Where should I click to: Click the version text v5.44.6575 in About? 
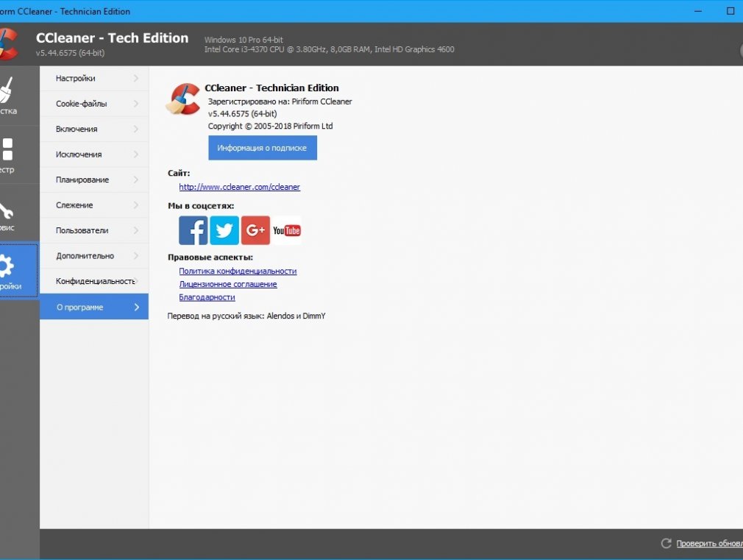coord(242,114)
